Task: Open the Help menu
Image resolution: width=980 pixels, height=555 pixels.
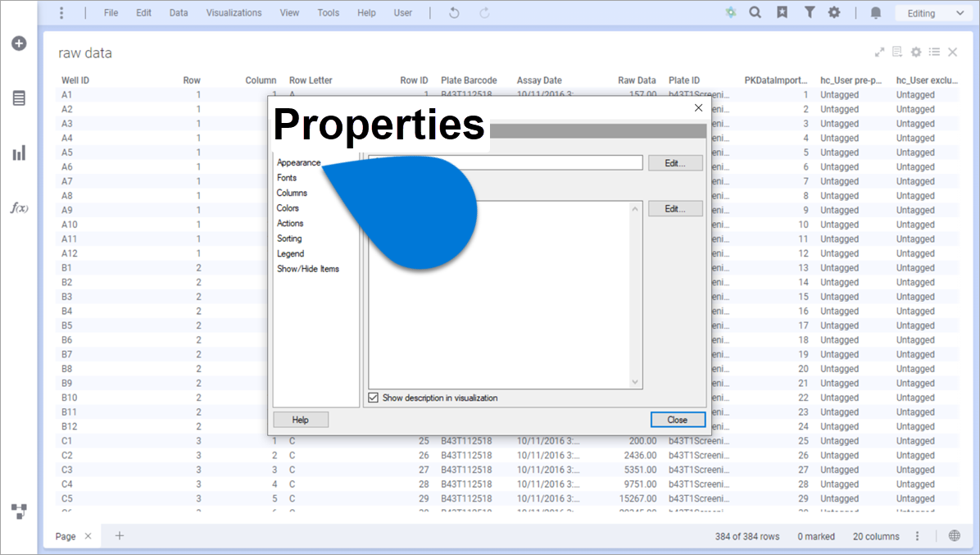Action: click(366, 12)
